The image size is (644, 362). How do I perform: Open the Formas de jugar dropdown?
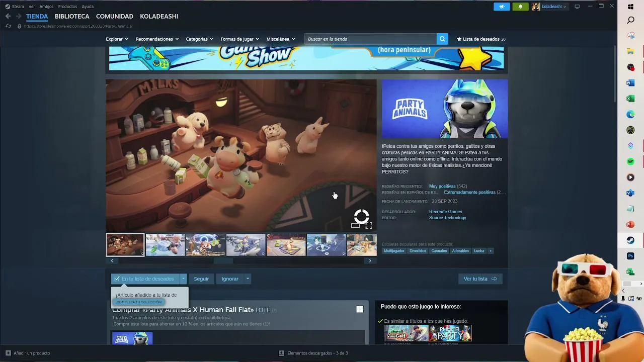coord(239,39)
